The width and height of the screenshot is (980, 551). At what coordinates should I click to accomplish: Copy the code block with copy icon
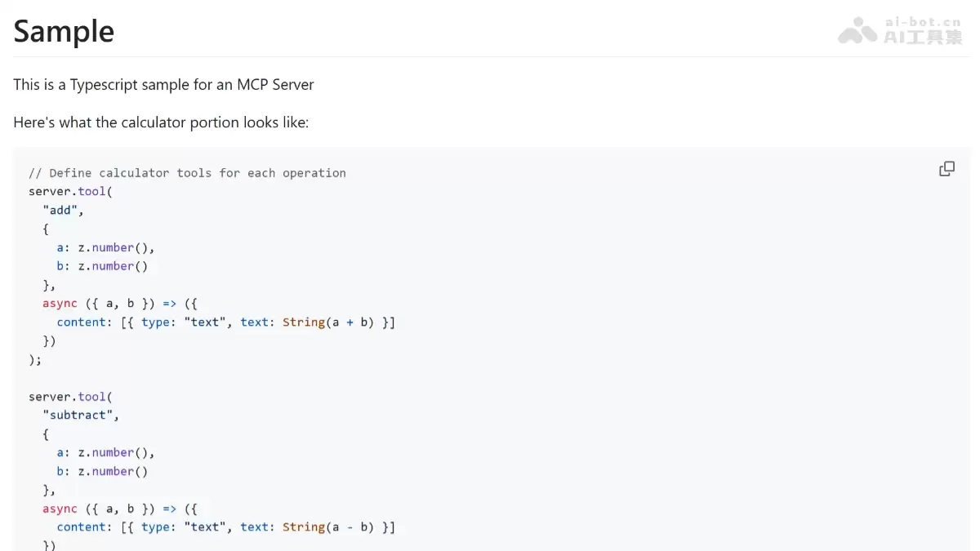(x=947, y=169)
